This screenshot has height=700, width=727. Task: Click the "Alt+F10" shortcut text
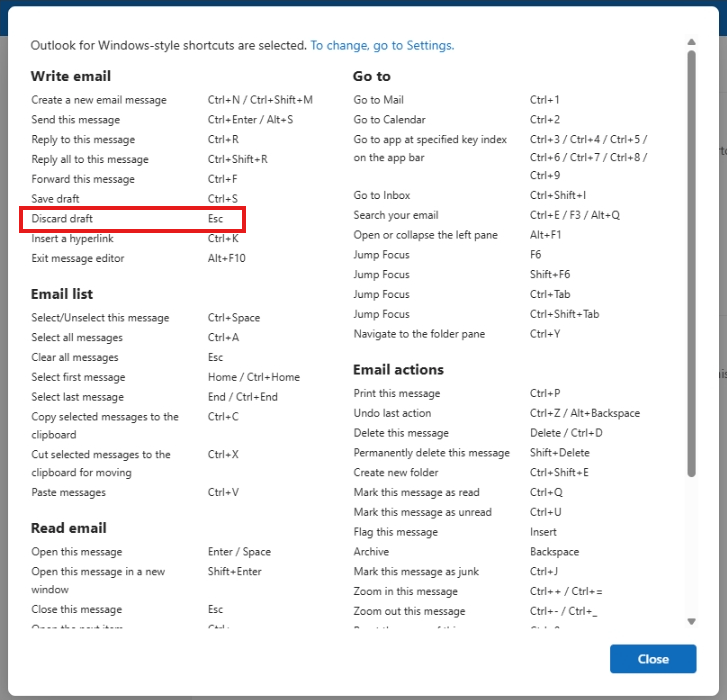tap(227, 258)
